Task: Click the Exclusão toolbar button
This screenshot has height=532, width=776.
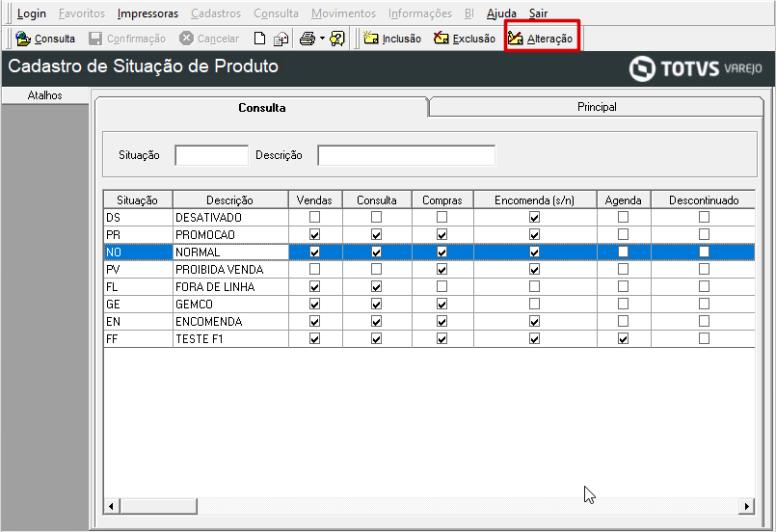Action: coord(465,39)
